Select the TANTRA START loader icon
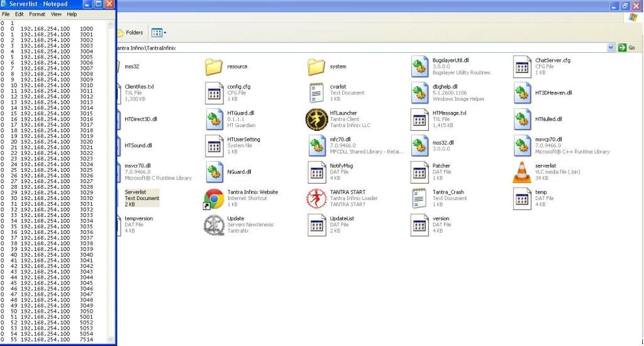This screenshot has height=346, width=644. [x=316, y=198]
